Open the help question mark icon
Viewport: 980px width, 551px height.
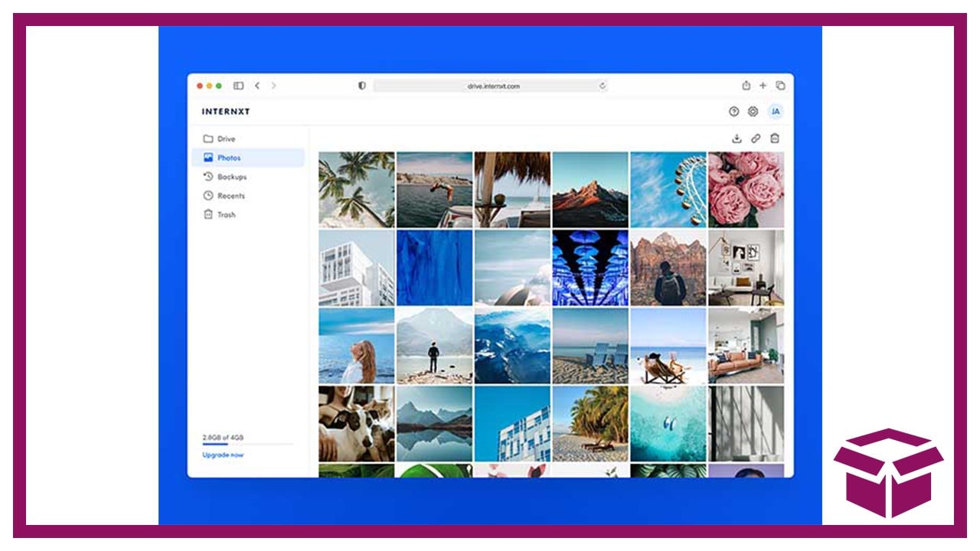click(733, 112)
